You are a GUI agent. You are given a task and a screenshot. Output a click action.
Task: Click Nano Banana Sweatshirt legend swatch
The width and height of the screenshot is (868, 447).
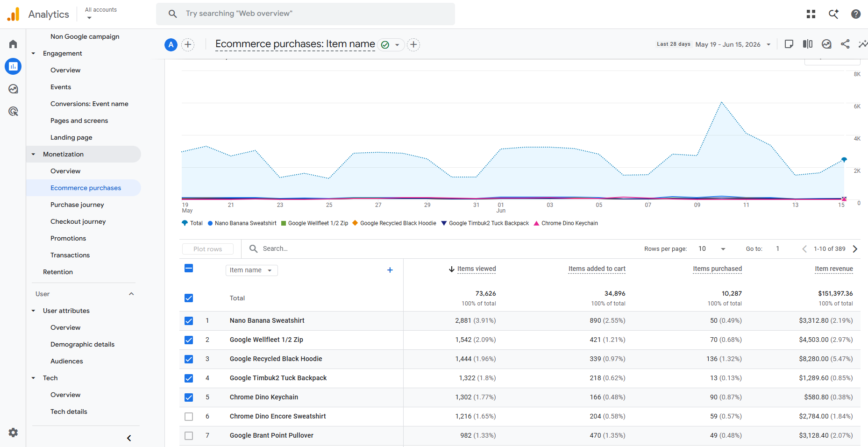pos(210,223)
